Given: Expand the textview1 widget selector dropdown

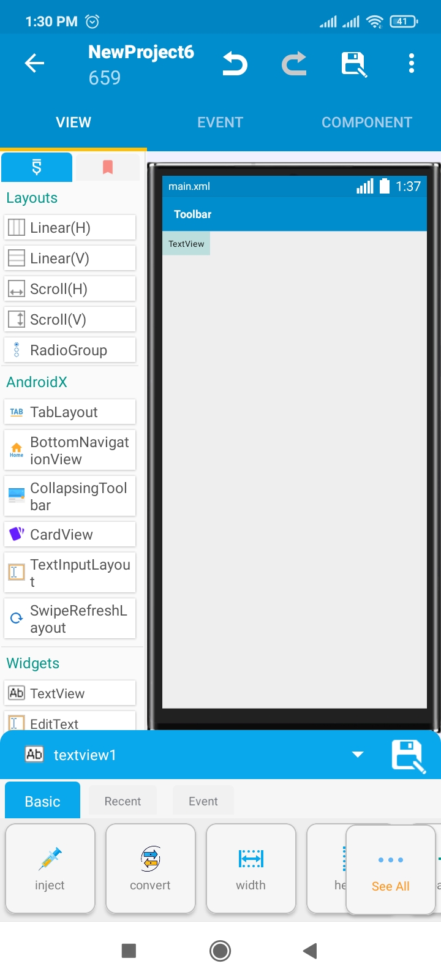Looking at the screenshot, I should pos(358,755).
